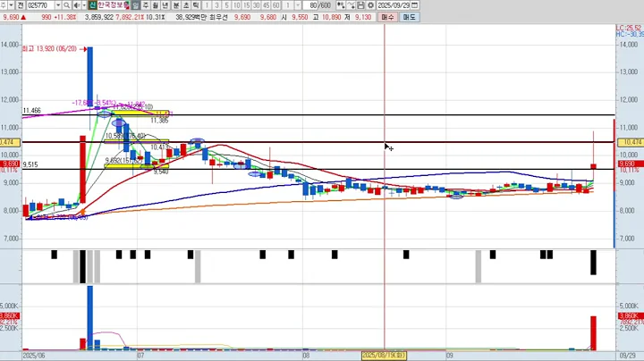Click the 전 button left of stock code
This screenshot has width=644, height=361.
[21, 5]
